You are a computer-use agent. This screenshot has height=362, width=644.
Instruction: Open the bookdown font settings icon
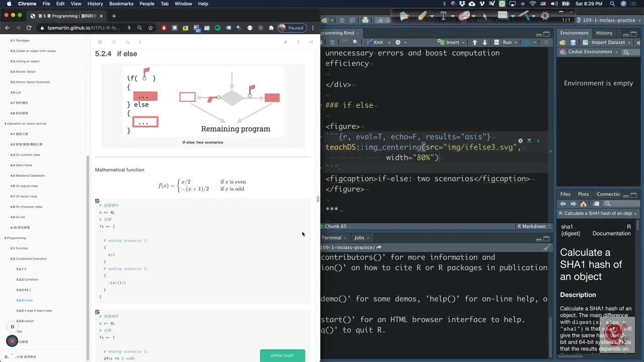tap(127, 42)
